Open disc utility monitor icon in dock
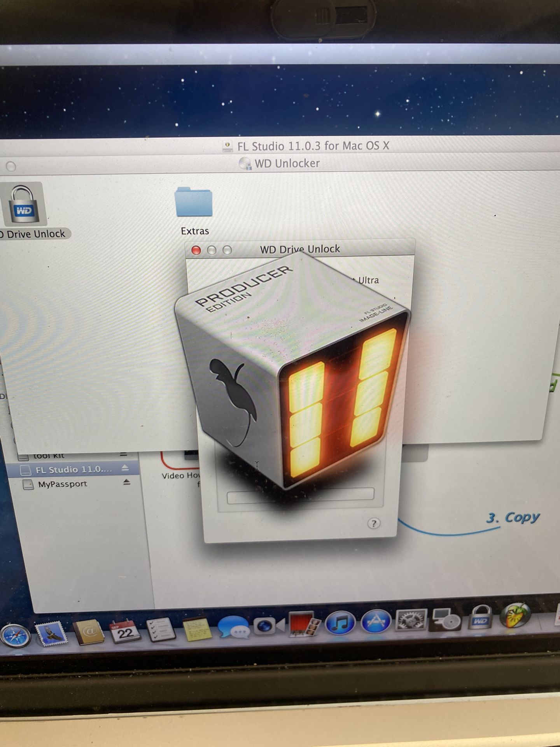Image resolution: width=560 pixels, height=747 pixels. click(x=446, y=619)
